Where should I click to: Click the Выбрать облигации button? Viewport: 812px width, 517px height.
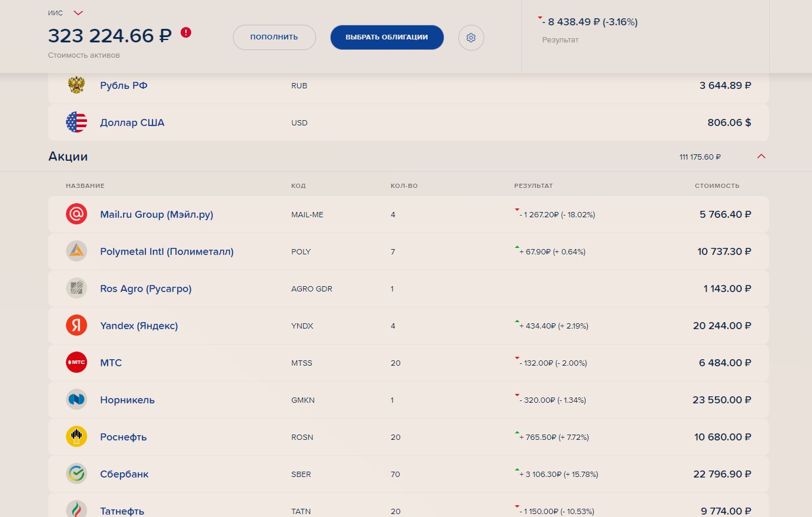tap(387, 37)
